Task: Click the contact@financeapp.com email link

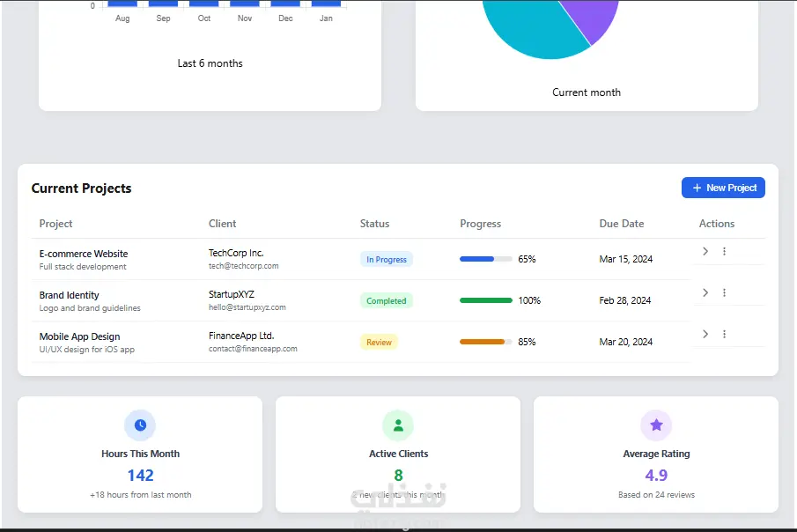Action: pyautogui.click(x=253, y=349)
